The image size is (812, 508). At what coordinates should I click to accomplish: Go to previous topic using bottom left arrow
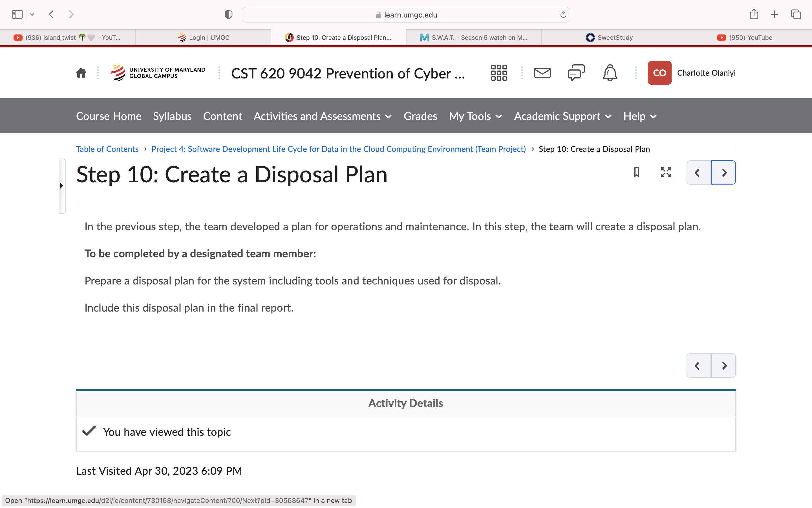point(699,365)
